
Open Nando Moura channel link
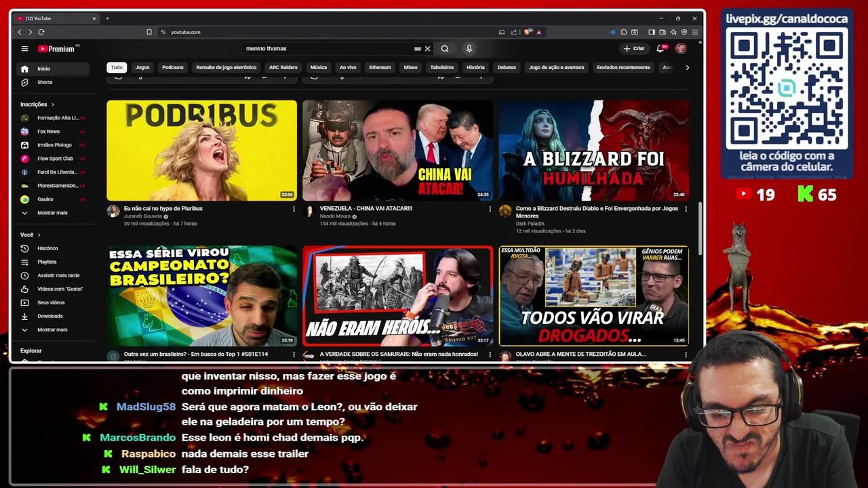pyautogui.click(x=335, y=216)
